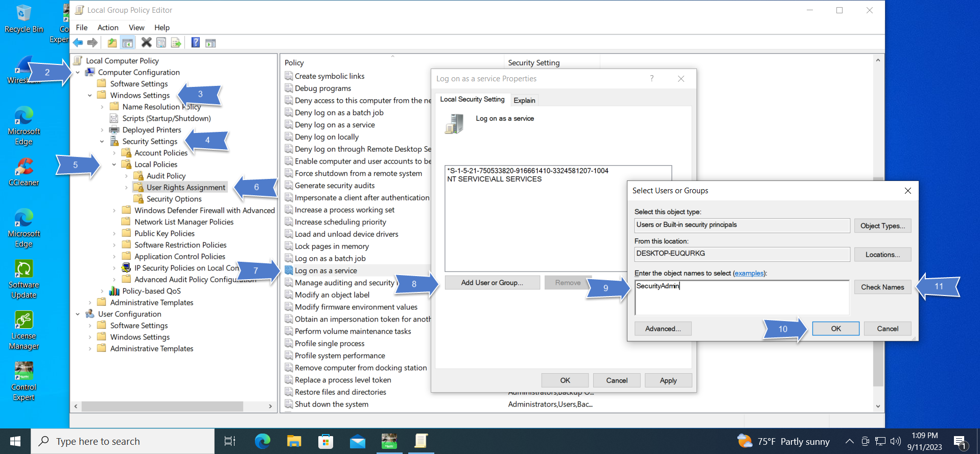Select Security Options in the tree
980x454 pixels.
(x=174, y=199)
